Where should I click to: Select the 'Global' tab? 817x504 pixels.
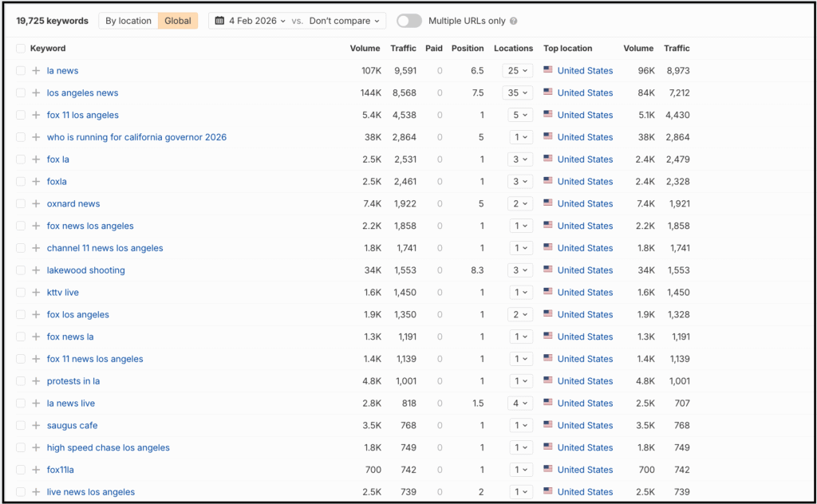tap(177, 20)
